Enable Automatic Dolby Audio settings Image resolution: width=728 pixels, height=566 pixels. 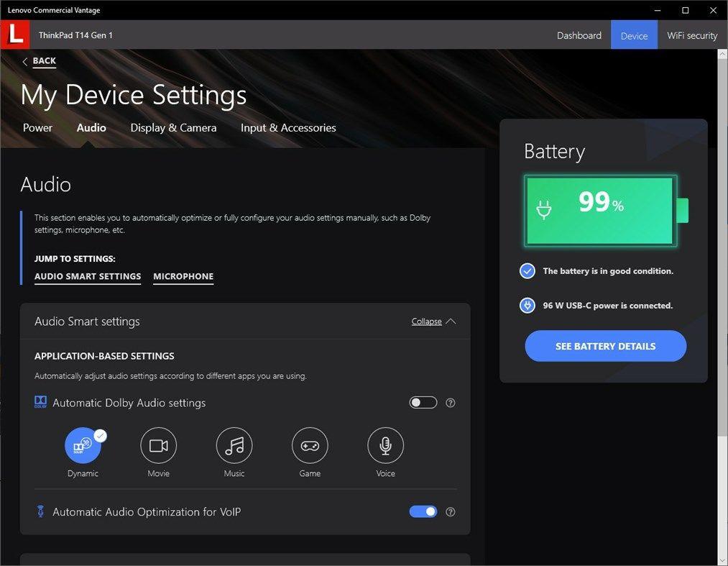(x=423, y=402)
